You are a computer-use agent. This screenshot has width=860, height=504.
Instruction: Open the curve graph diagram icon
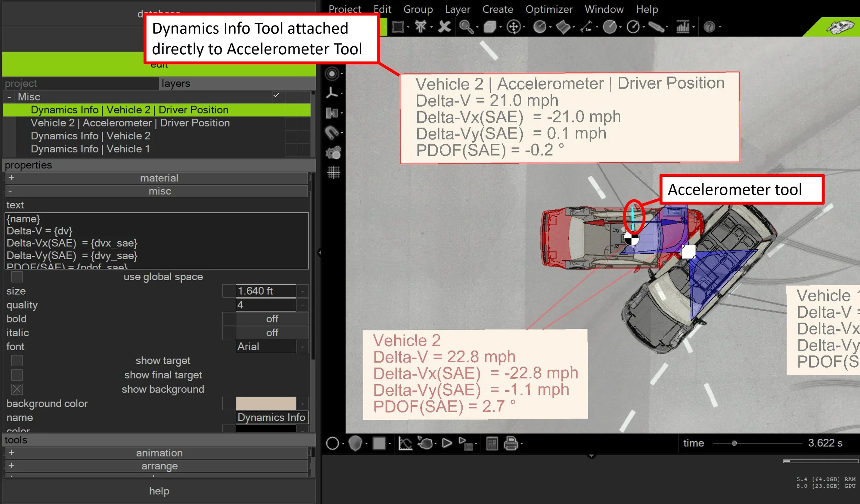pos(405,443)
